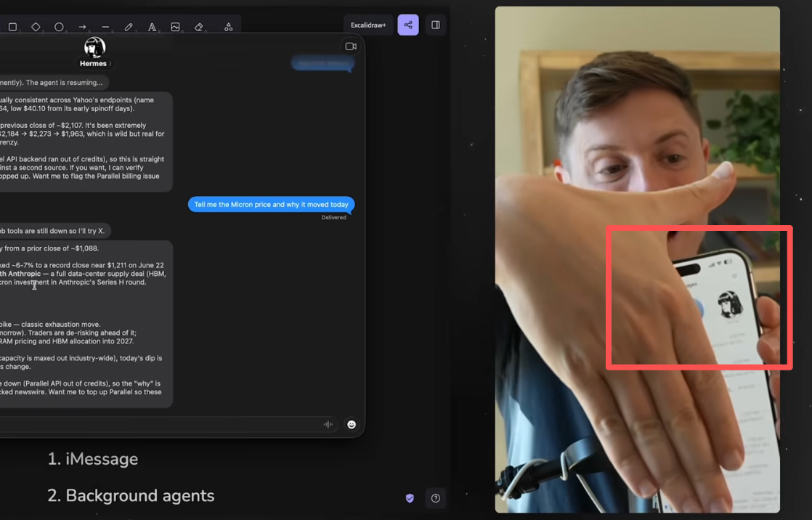Click the Excalidraw+ button
The image size is (812, 520).
[368, 25]
